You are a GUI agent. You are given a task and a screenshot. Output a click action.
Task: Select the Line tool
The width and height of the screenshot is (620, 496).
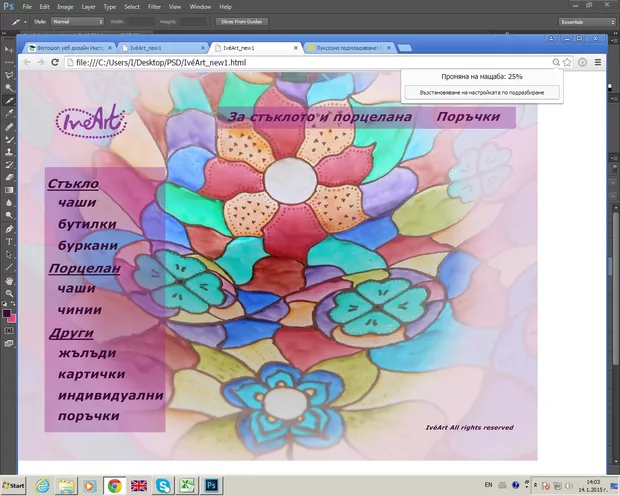point(9,267)
